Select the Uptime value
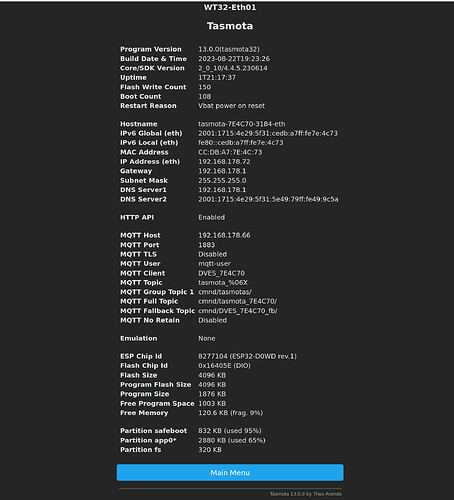 pyautogui.click(x=217, y=77)
